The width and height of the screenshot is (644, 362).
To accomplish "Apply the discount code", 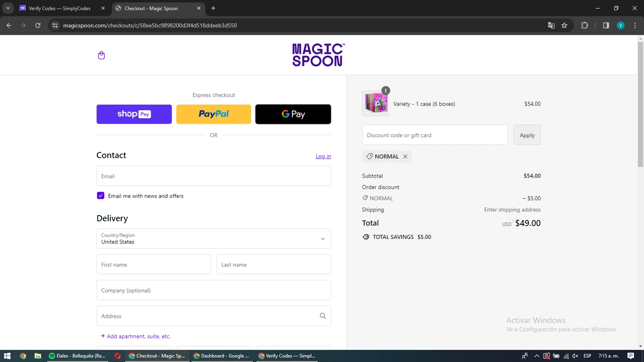I will [527, 135].
